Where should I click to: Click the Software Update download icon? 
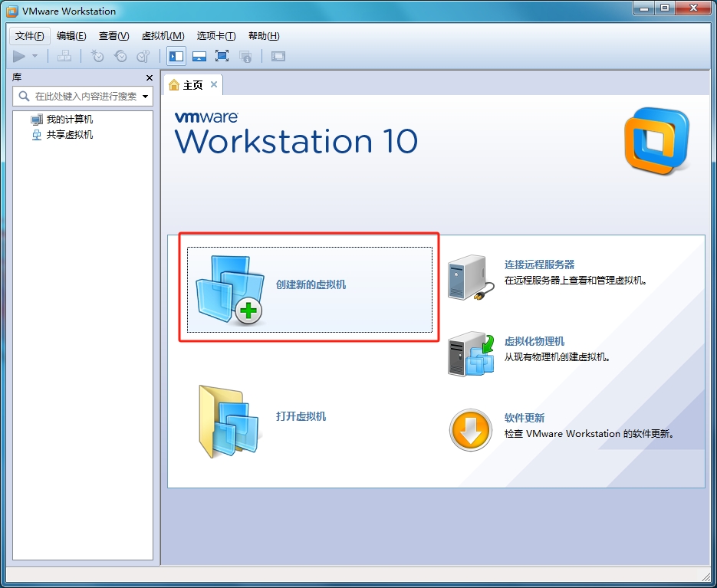click(x=470, y=430)
